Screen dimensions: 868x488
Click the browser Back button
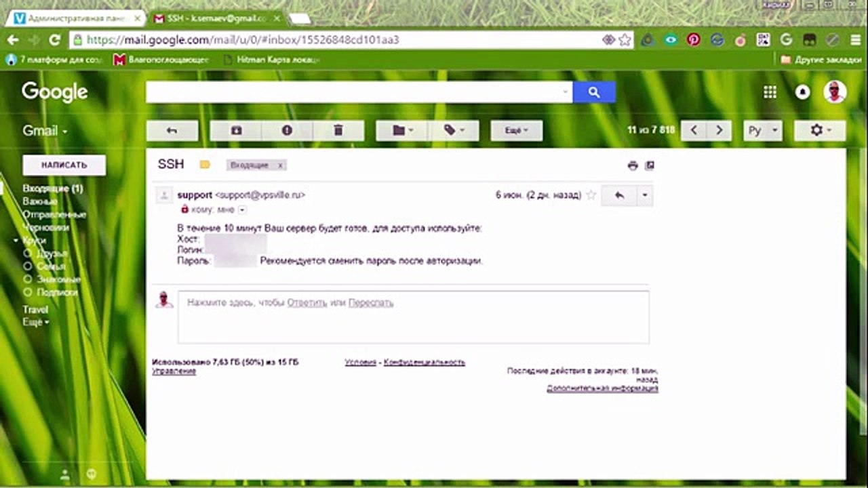click(x=13, y=40)
